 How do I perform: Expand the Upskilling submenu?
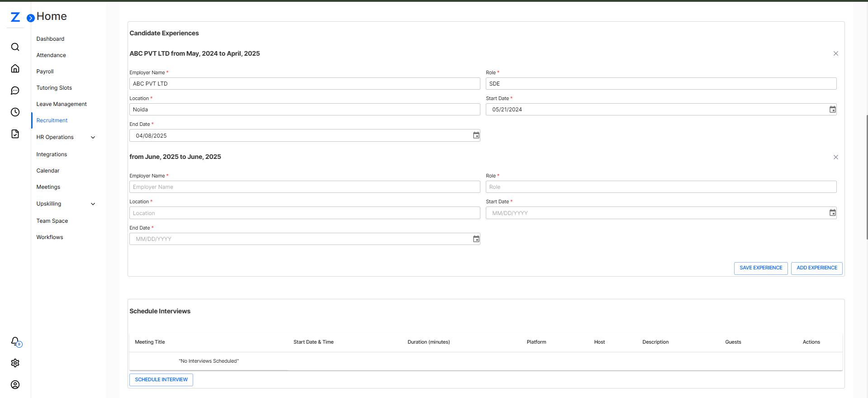coord(93,204)
